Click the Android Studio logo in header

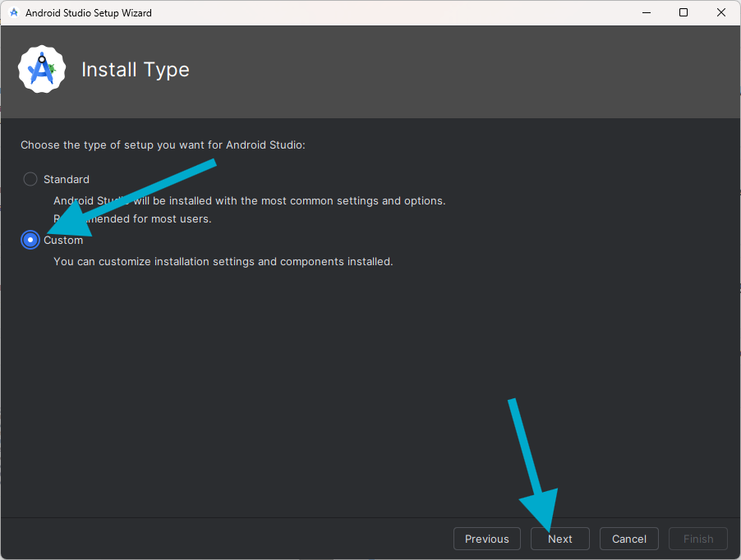pos(42,70)
